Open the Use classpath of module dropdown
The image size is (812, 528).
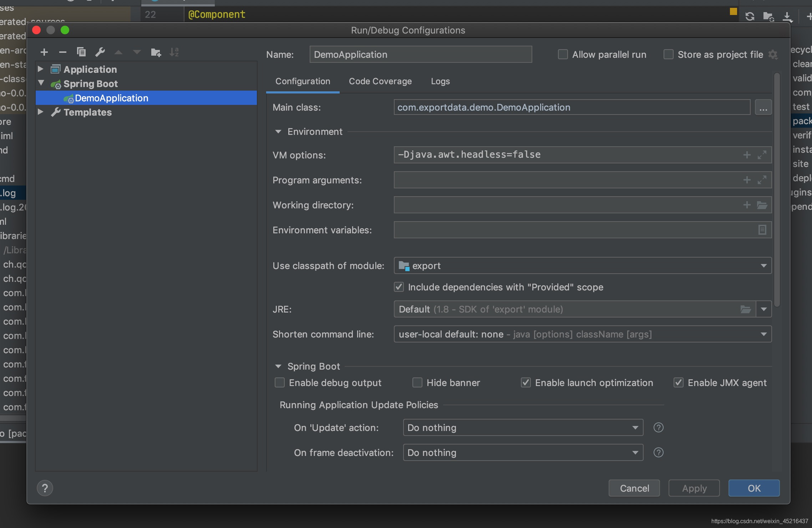click(x=763, y=266)
